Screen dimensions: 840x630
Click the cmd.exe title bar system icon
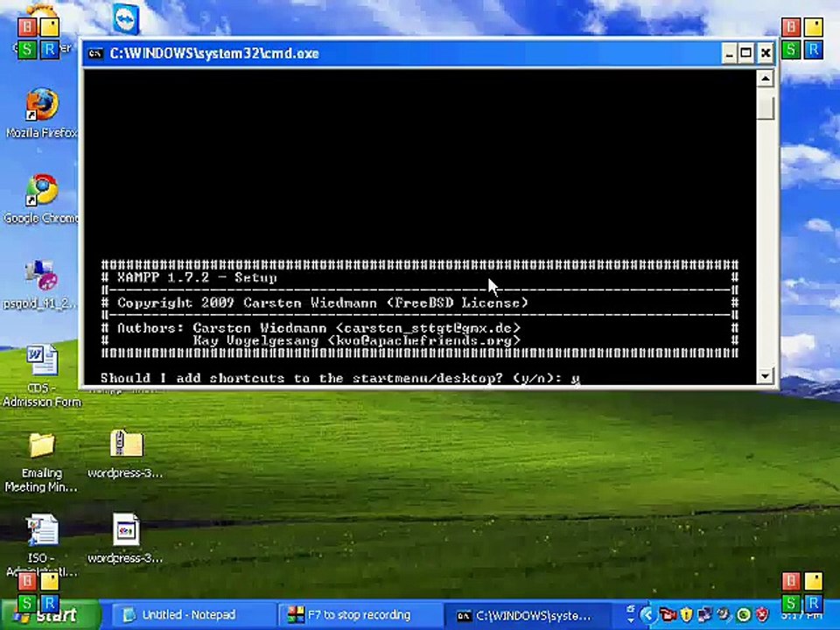click(95, 53)
